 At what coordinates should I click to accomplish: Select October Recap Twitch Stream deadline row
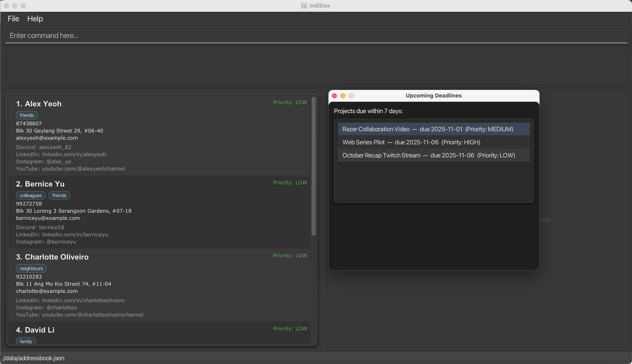[x=434, y=155]
